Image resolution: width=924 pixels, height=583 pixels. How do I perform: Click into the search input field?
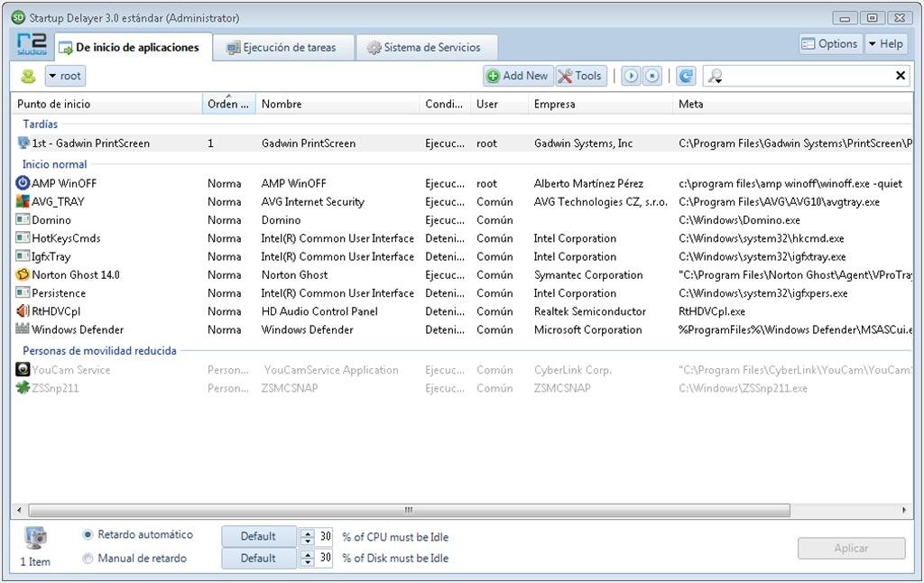[808, 76]
